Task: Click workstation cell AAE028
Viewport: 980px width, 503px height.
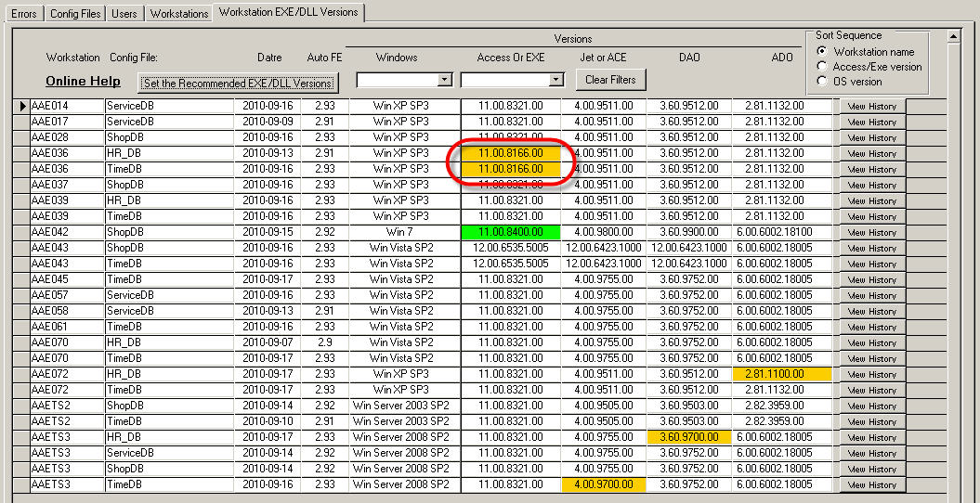Action: [x=67, y=137]
